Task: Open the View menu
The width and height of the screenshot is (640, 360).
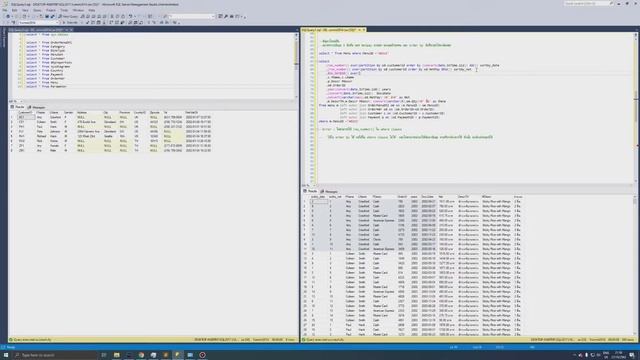Action: [25, 10]
